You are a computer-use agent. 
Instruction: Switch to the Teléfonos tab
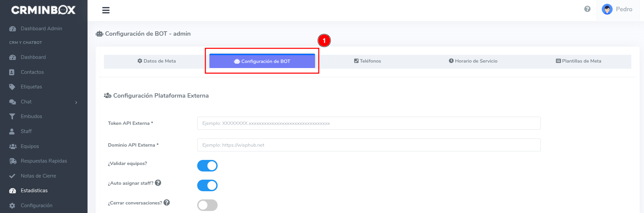(367, 61)
